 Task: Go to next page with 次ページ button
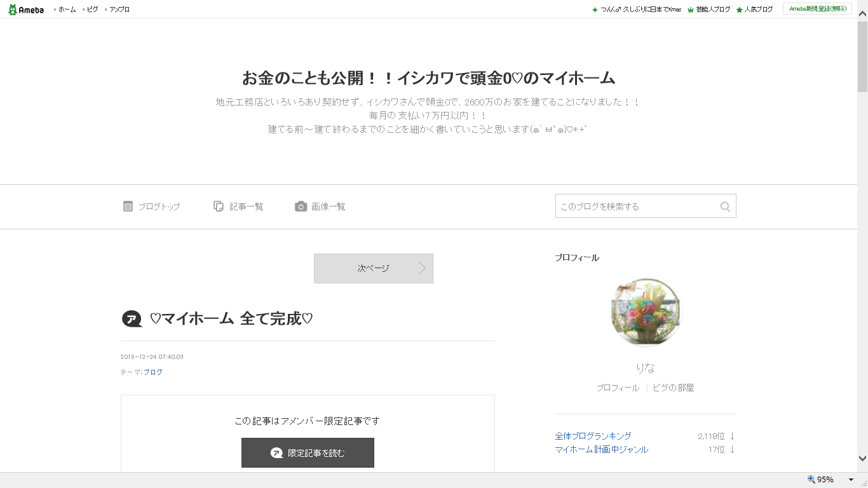tap(373, 268)
